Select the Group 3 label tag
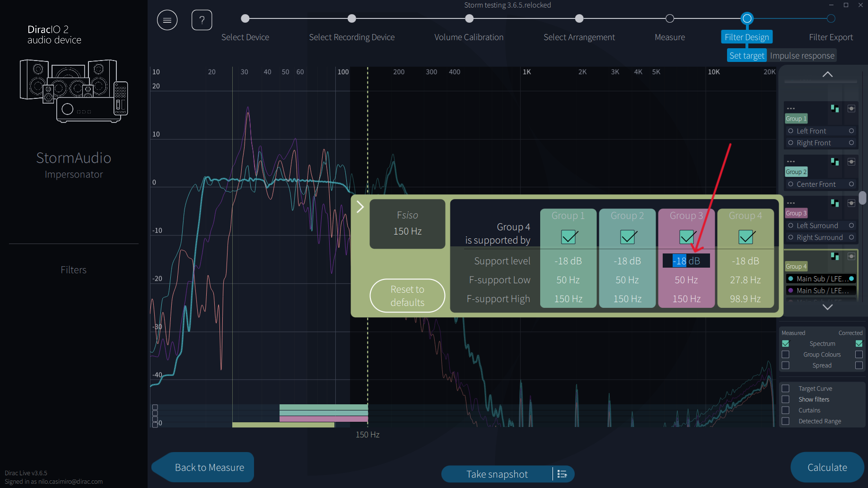Screen dimensions: 868x488 [796, 213]
